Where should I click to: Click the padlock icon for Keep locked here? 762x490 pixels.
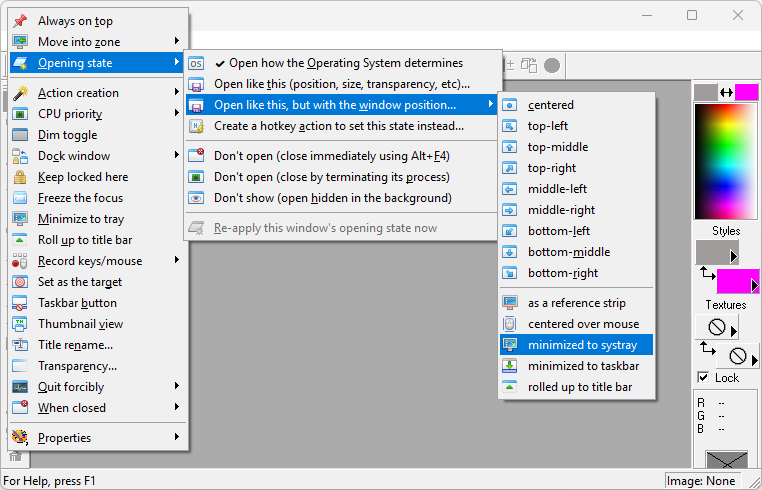20,177
